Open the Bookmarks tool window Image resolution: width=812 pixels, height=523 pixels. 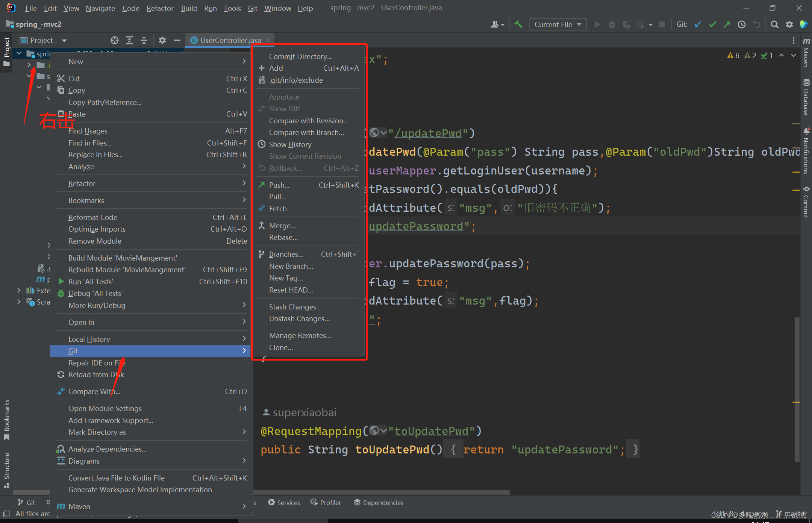(x=6, y=420)
